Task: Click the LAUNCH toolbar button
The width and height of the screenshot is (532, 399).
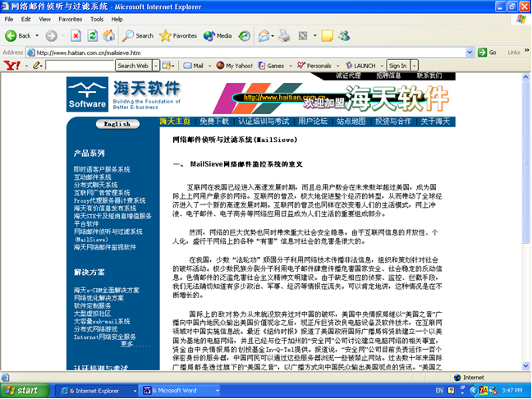Action: click(x=360, y=66)
